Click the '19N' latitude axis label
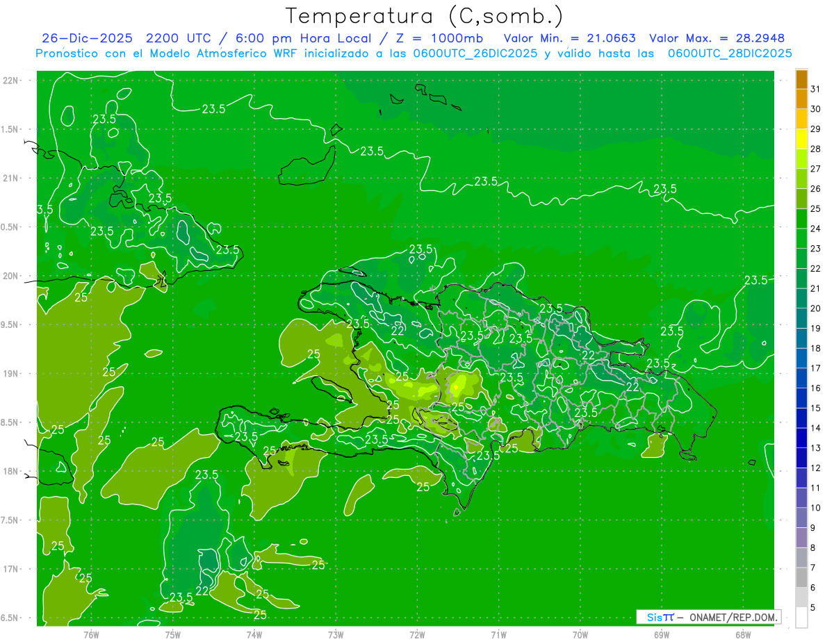Image resolution: width=834 pixels, height=644 pixels. click(10, 374)
